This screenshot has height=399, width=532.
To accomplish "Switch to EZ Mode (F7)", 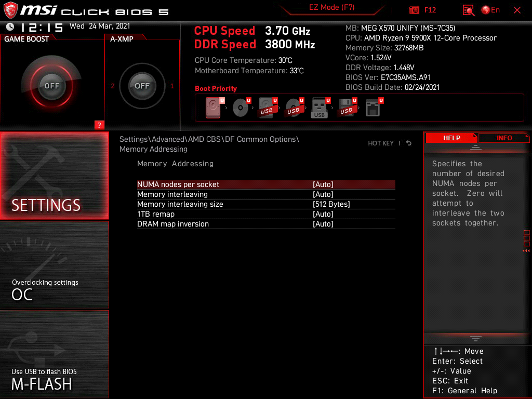I will coord(331,7).
